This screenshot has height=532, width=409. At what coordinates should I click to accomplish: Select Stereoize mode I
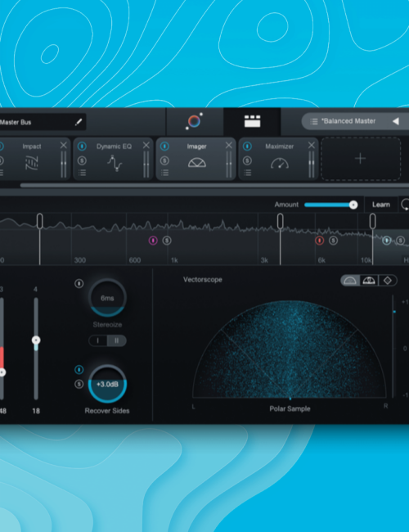pyautogui.click(x=97, y=340)
